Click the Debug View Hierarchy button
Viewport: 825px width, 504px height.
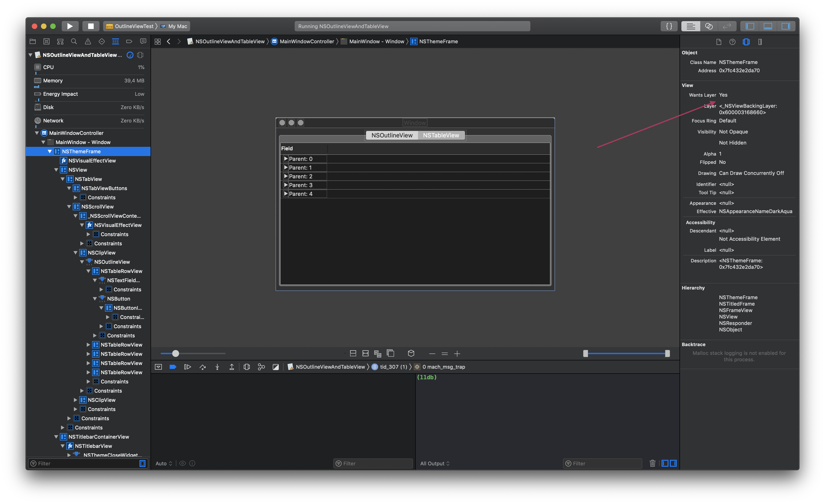click(247, 367)
